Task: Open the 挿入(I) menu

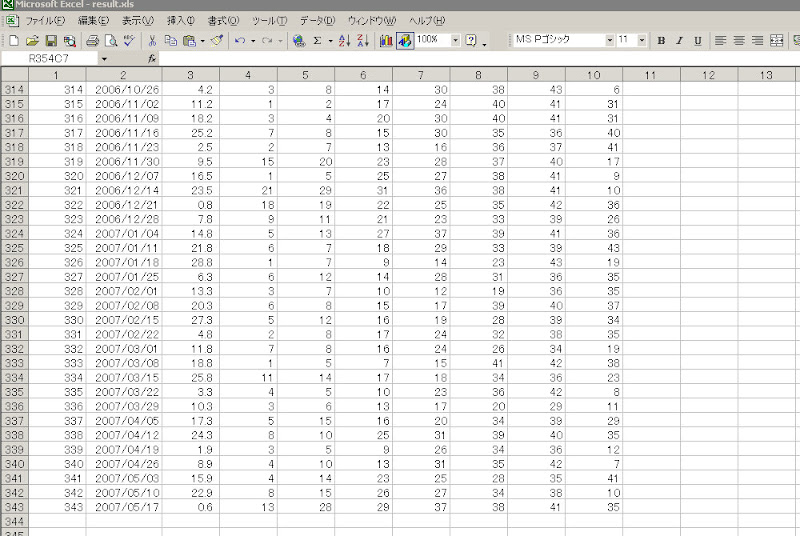Action: [x=181, y=21]
